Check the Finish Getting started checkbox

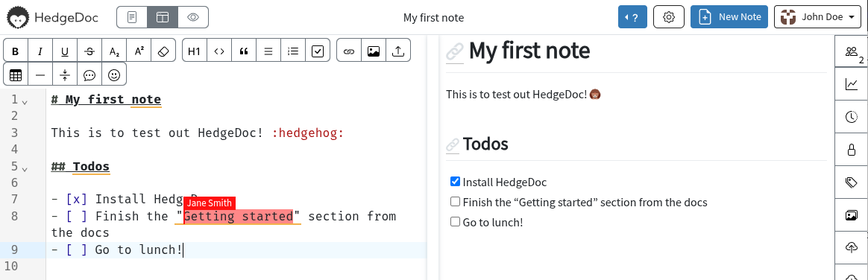tap(455, 202)
